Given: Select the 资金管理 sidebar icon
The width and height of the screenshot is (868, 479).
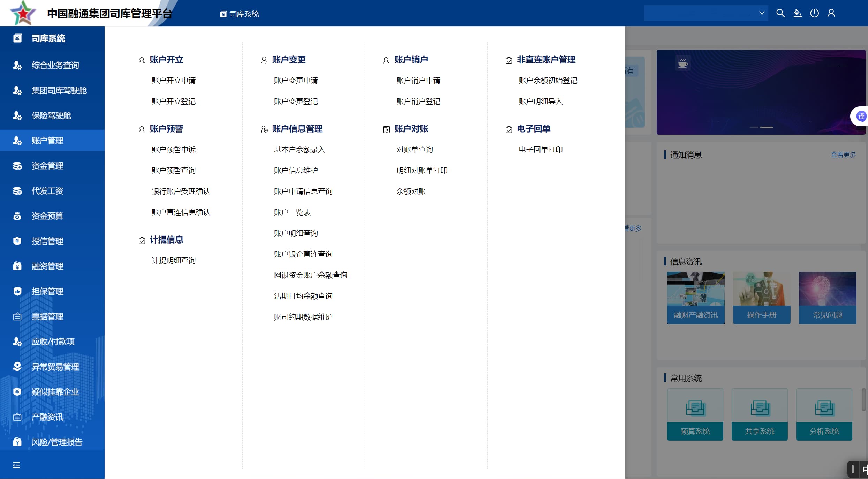Looking at the screenshot, I should 17,166.
